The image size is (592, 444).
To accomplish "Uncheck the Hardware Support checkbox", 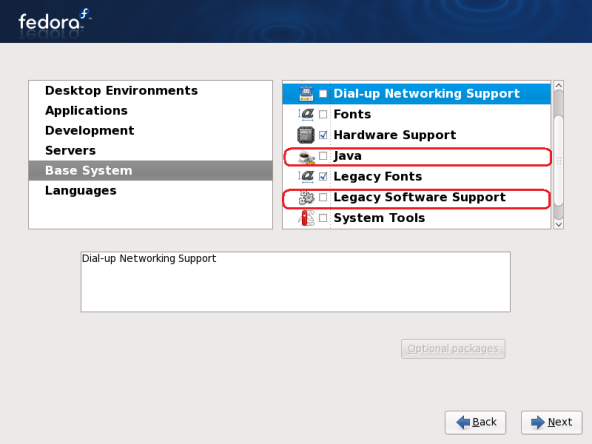I will tap(323, 135).
